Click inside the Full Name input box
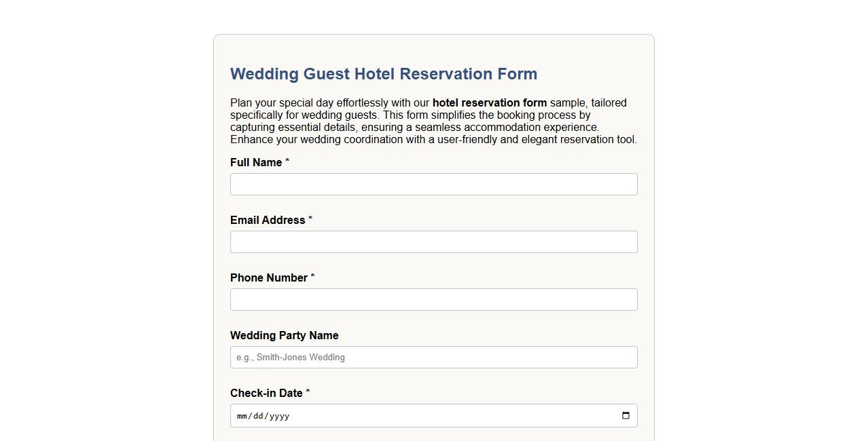Viewport: 868px width, 441px height. click(x=433, y=184)
